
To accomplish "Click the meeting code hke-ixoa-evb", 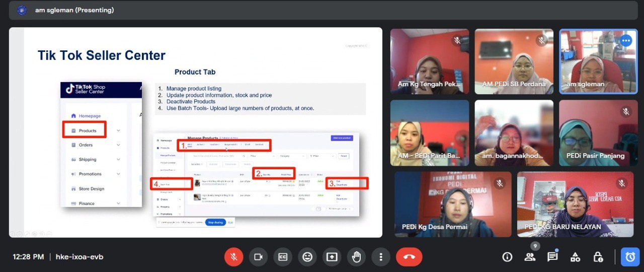I will pos(79,257).
